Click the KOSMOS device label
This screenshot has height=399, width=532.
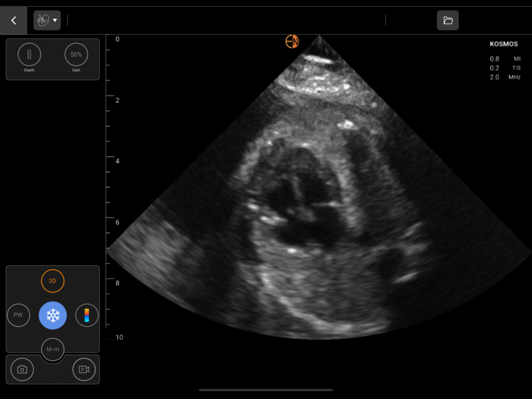[x=503, y=44]
